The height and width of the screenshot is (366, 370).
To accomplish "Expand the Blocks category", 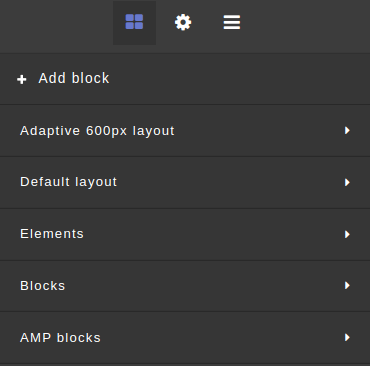I will (x=185, y=286).
